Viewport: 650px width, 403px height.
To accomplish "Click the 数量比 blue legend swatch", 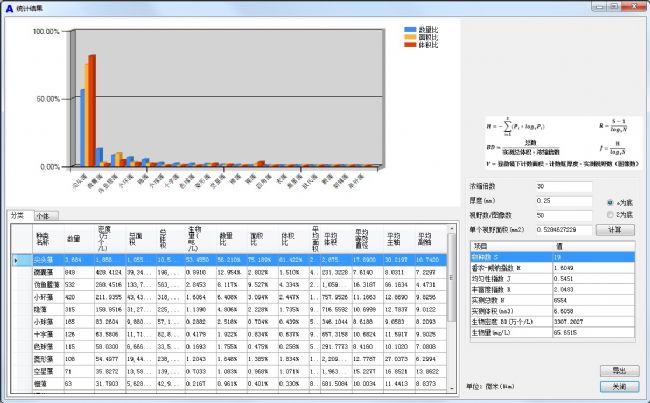I will coord(409,30).
